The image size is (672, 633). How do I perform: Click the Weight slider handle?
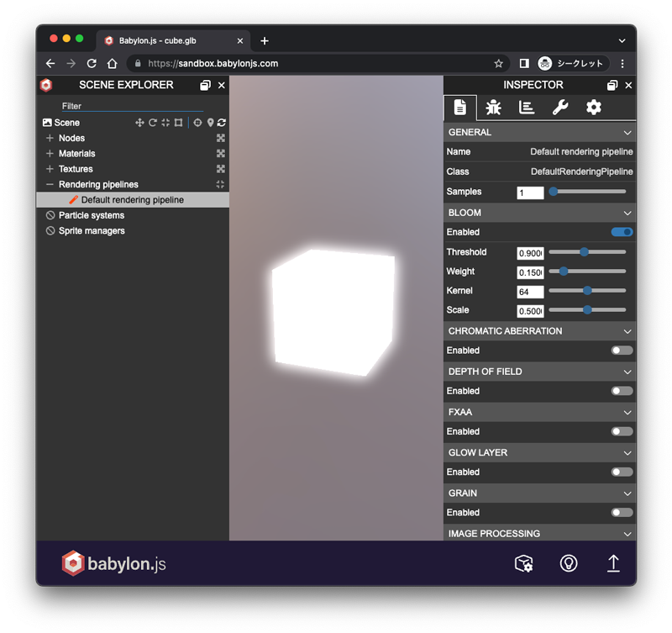coord(564,272)
